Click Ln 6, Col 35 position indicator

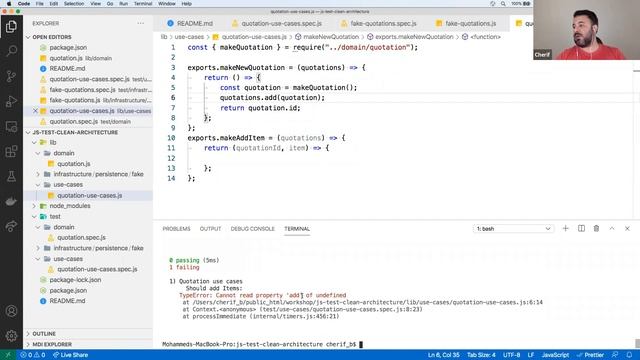444,355
